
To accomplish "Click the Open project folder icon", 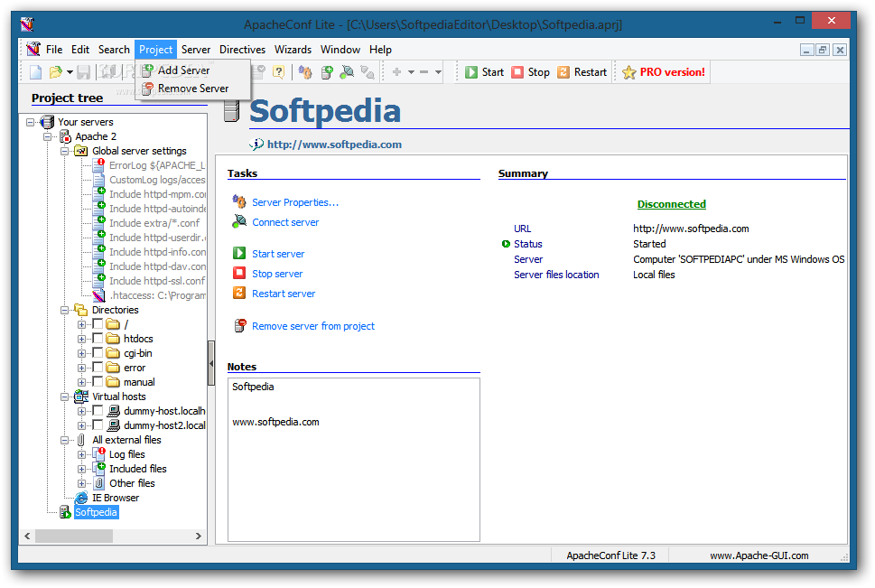I will tap(55, 72).
